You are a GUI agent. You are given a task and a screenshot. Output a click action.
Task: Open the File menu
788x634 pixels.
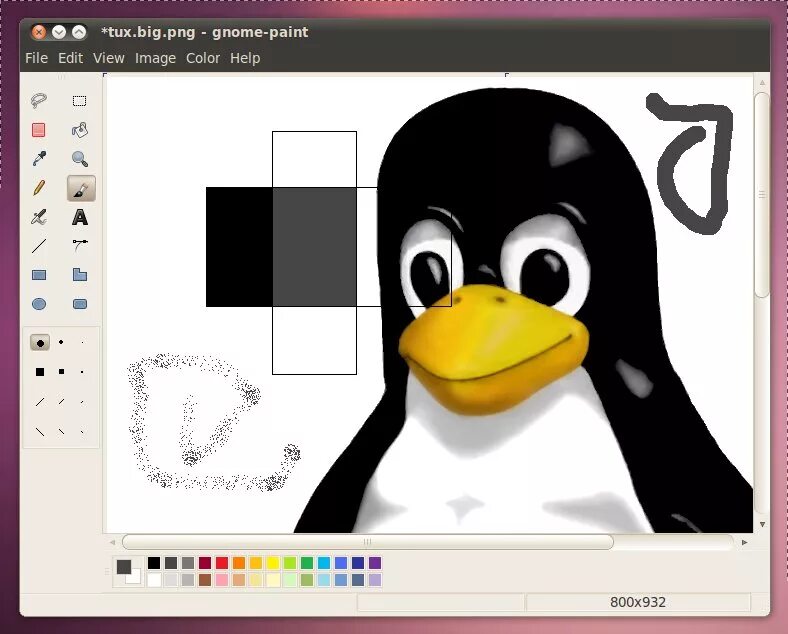[37, 58]
